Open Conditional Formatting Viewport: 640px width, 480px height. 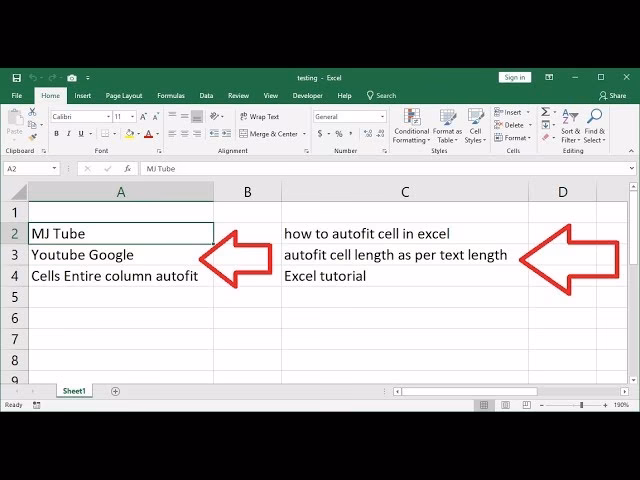point(411,126)
